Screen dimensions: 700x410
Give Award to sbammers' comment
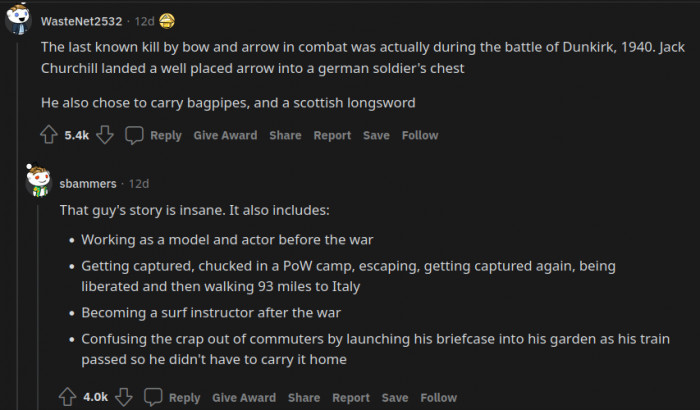[x=244, y=397]
